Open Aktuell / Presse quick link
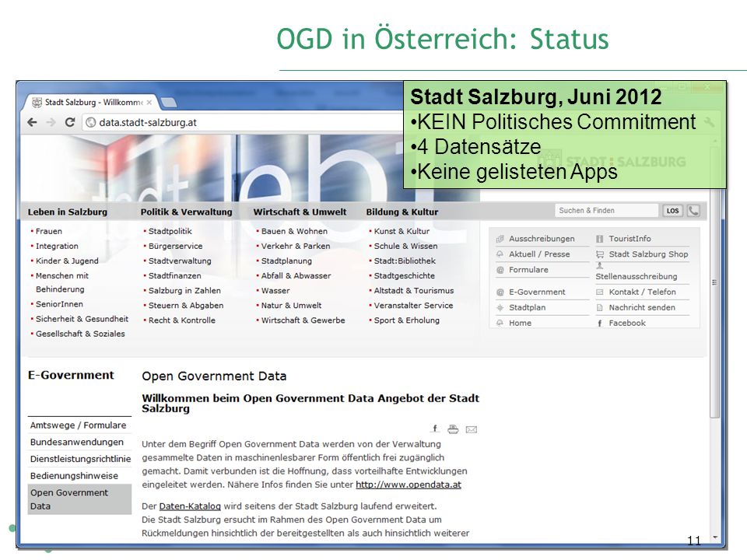Viewport: 747px width, 560px height. point(538,254)
